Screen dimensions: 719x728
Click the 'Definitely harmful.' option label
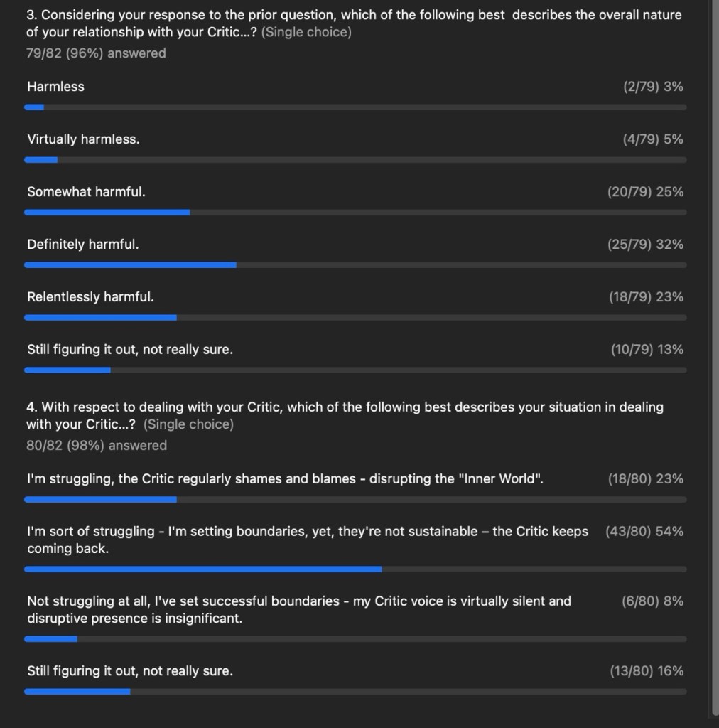[x=82, y=245]
